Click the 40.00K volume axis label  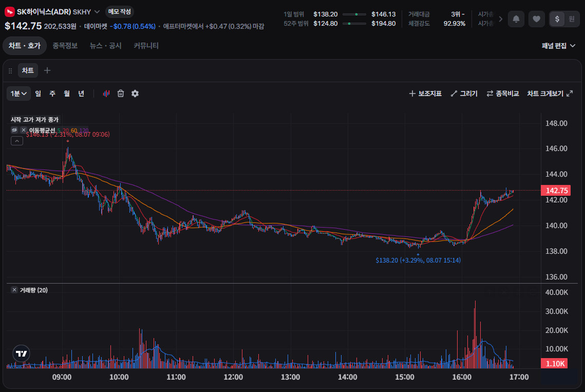tap(557, 292)
